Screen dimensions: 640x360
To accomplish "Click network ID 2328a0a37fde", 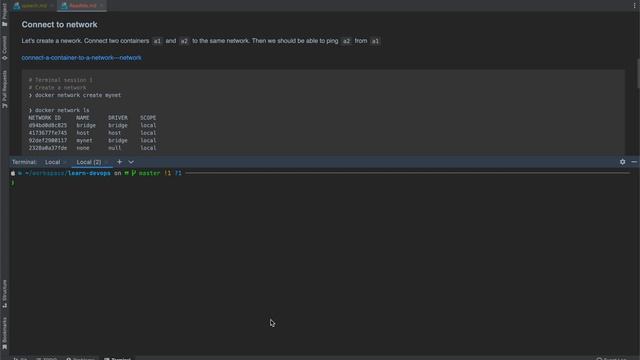I will [48, 148].
